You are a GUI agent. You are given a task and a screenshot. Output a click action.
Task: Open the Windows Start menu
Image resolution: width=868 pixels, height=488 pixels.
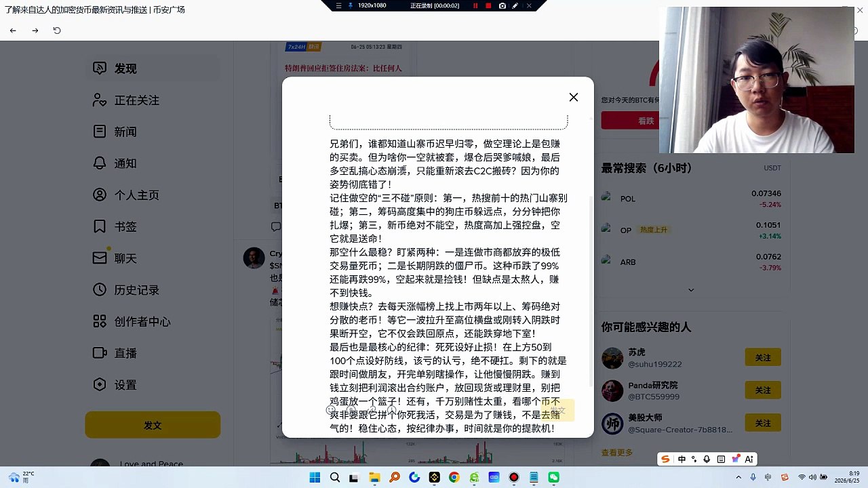[x=315, y=478]
